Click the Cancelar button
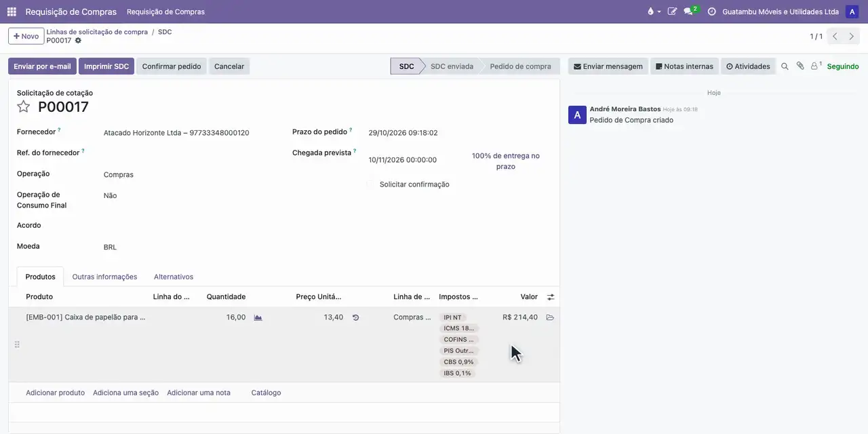This screenshot has width=868, height=434. [x=229, y=66]
